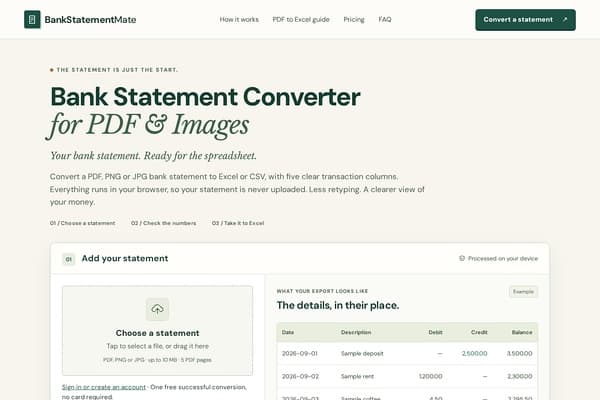Follow the Sign in or create an account link
600x400 pixels.
(x=104, y=387)
